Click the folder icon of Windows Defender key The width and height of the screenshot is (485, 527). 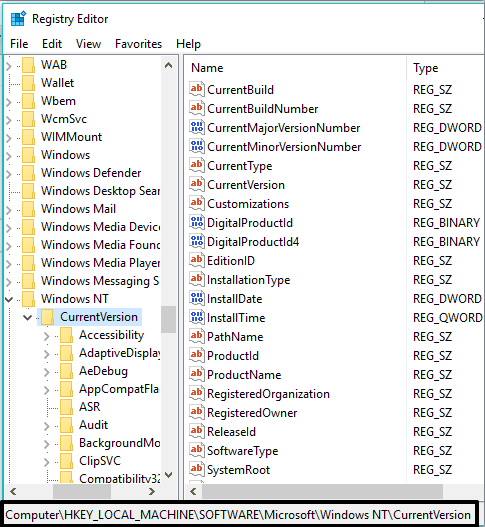(28, 173)
